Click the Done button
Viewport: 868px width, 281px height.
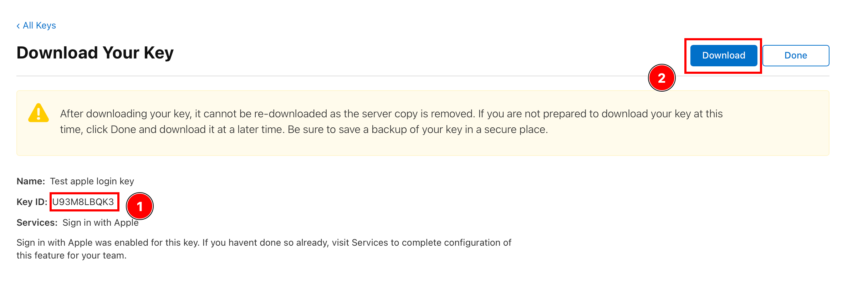pos(796,55)
